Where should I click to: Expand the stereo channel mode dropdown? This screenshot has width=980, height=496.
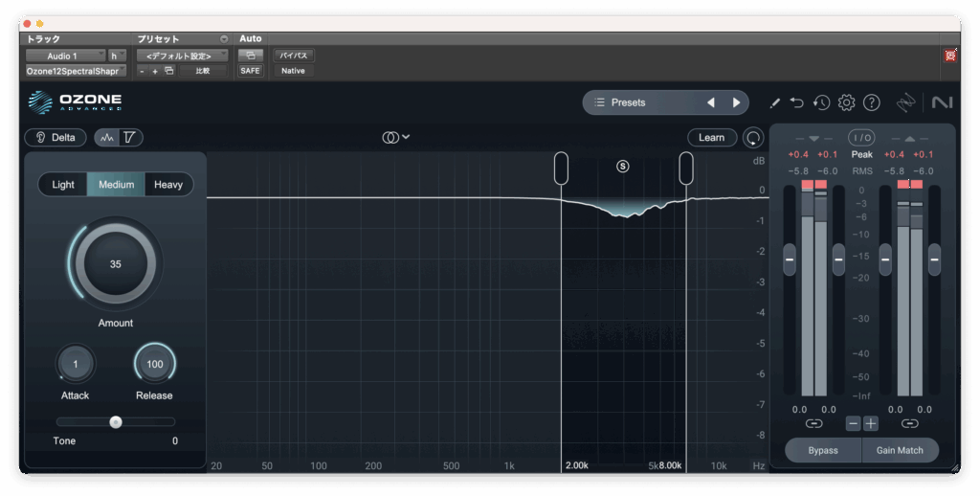396,138
